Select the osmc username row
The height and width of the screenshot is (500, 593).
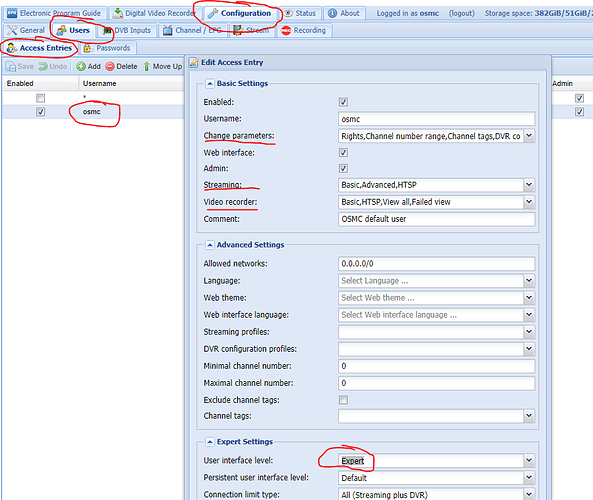(x=93, y=112)
